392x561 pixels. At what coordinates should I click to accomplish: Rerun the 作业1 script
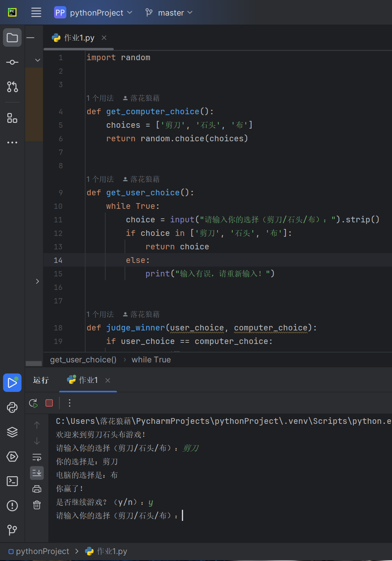pos(34,403)
